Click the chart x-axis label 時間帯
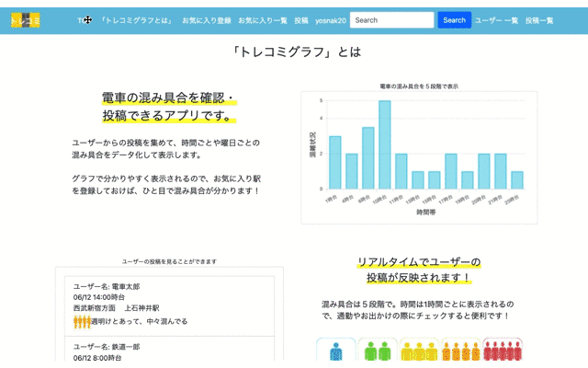The width and height of the screenshot is (588, 368). (x=426, y=213)
